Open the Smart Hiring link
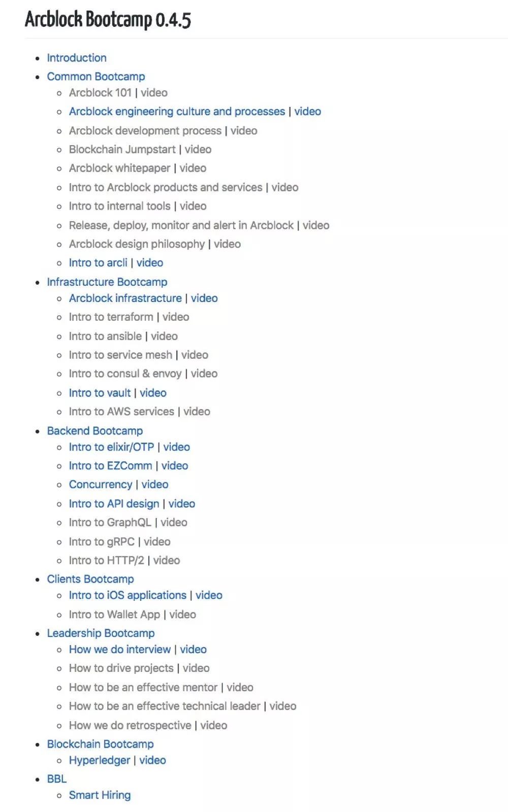The height and width of the screenshot is (812, 508). click(x=100, y=795)
